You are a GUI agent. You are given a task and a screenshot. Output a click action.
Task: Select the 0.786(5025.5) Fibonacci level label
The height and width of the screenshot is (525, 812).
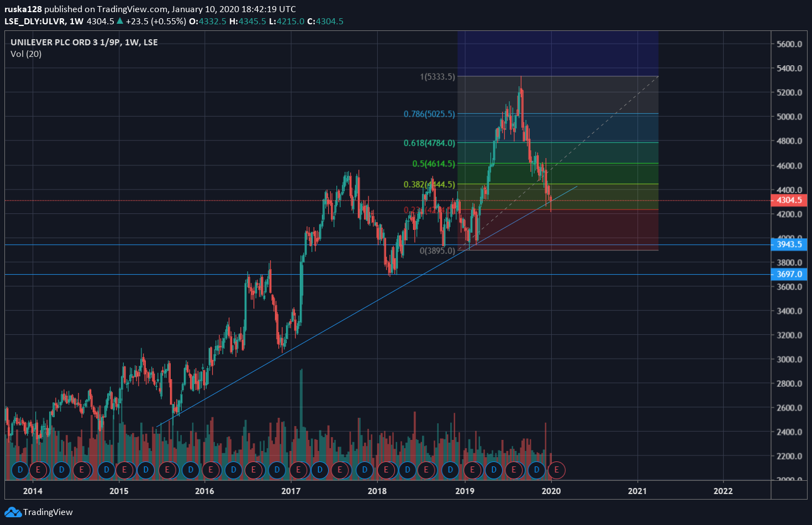point(429,114)
